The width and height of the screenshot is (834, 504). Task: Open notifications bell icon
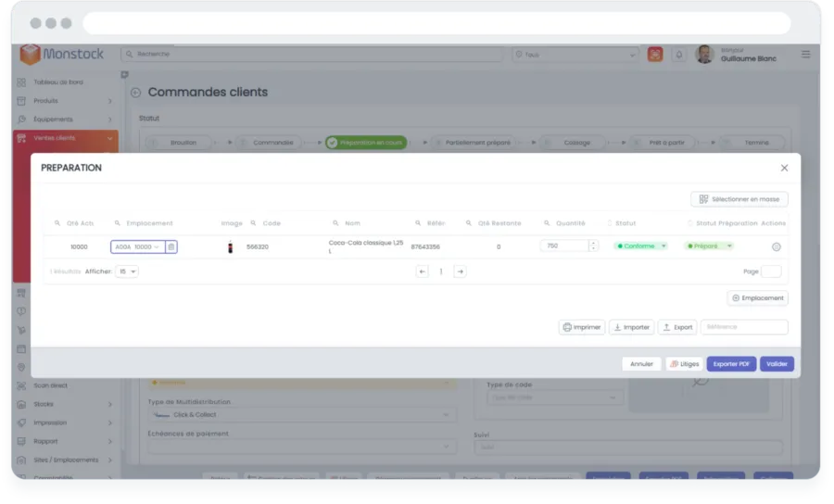click(679, 55)
